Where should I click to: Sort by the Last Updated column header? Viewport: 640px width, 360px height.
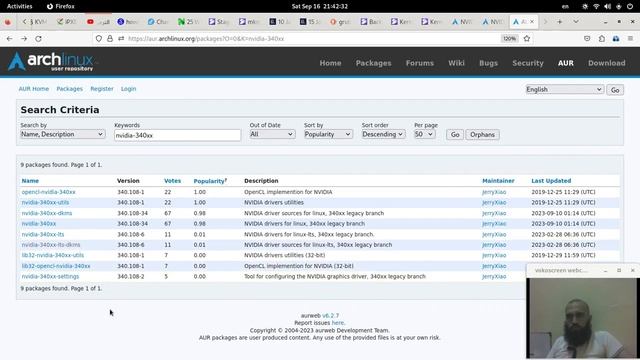tap(551, 181)
